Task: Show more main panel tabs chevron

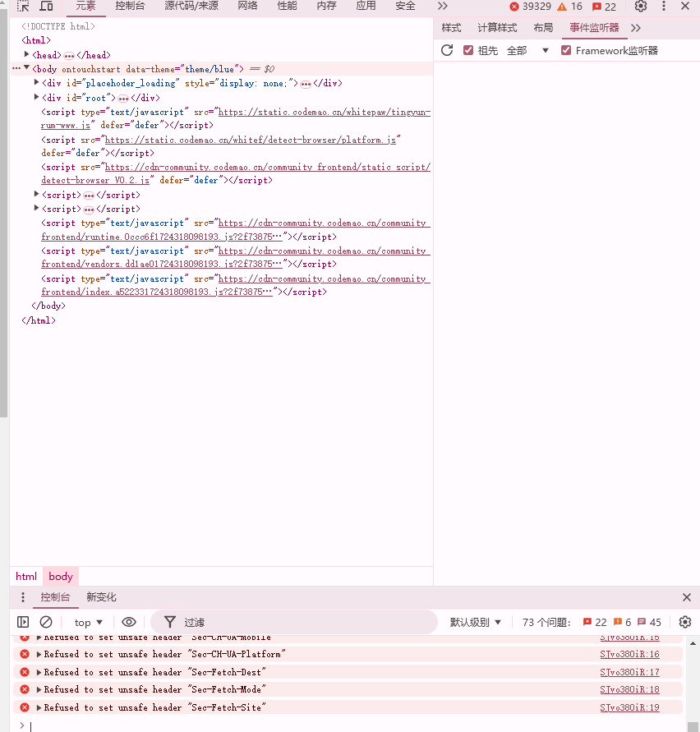Action: [443, 6]
